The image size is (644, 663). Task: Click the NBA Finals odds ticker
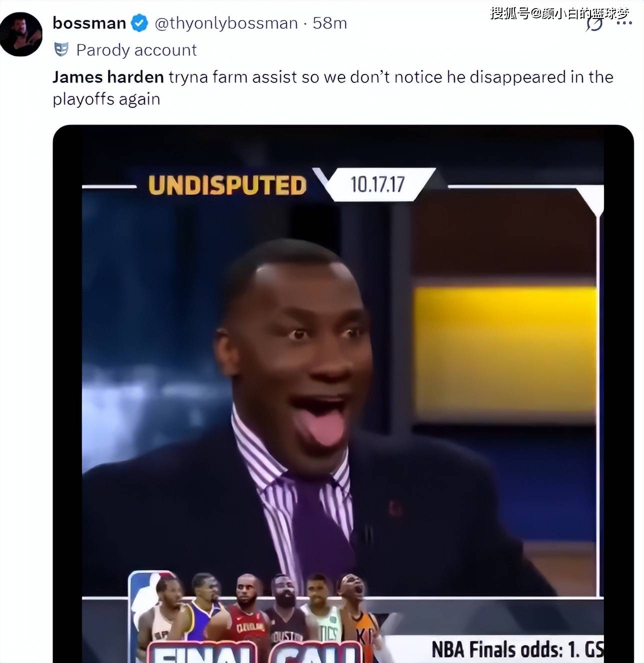tap(517, 649)
